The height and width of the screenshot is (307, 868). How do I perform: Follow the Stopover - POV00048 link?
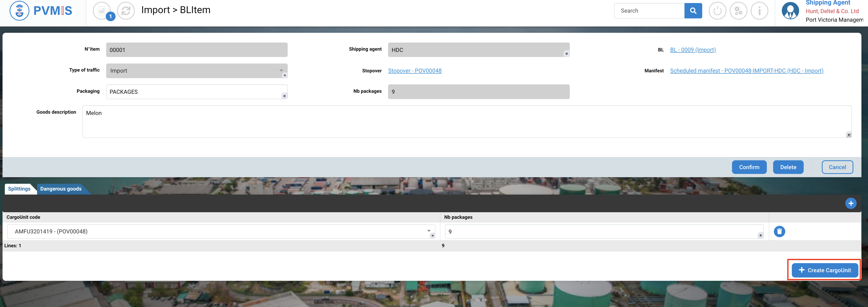[415, 71]
